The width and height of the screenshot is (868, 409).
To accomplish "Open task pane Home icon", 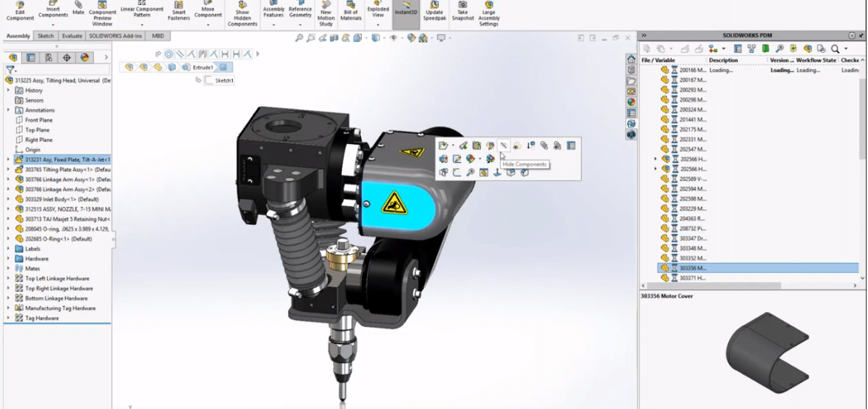I will pyautogui.click(x=631, y=59).
